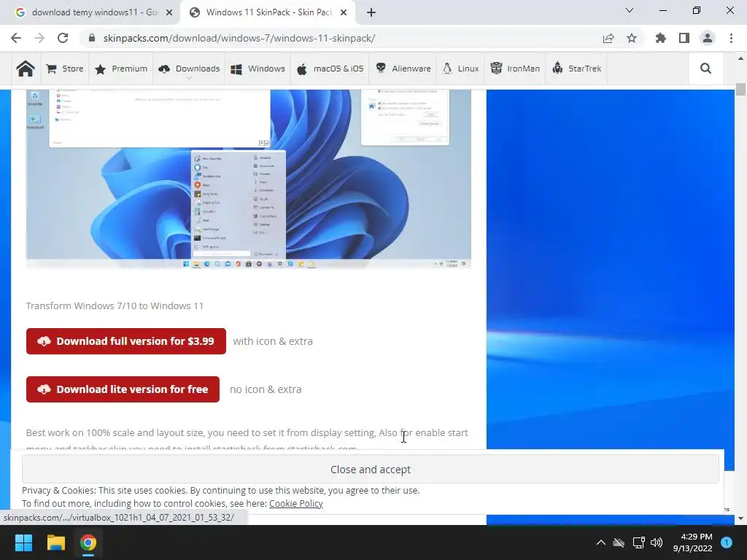This screenshot has height=560, width=747.
Task: Open the Cookie Policy link
Action: click(296, 503)
